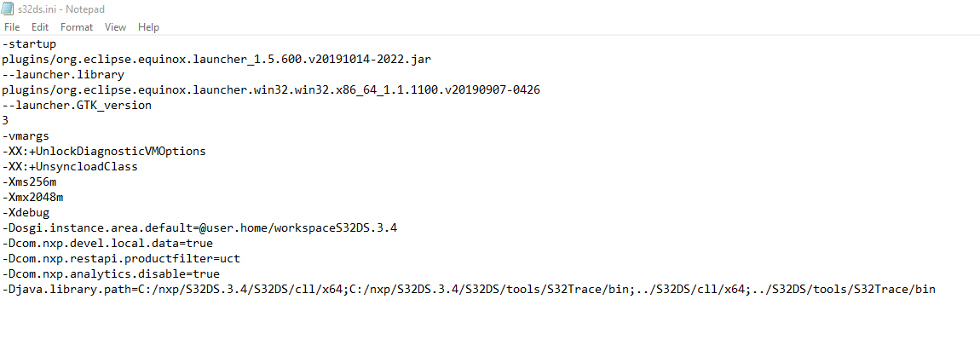Click the launcher_1.5.600 jar path line

coord(222,60)
